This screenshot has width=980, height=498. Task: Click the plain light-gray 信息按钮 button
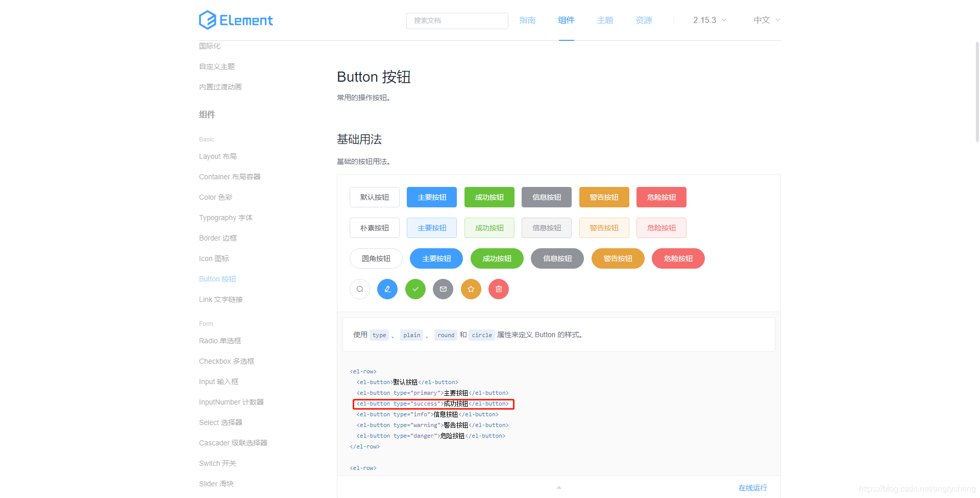tap(547, 228)
